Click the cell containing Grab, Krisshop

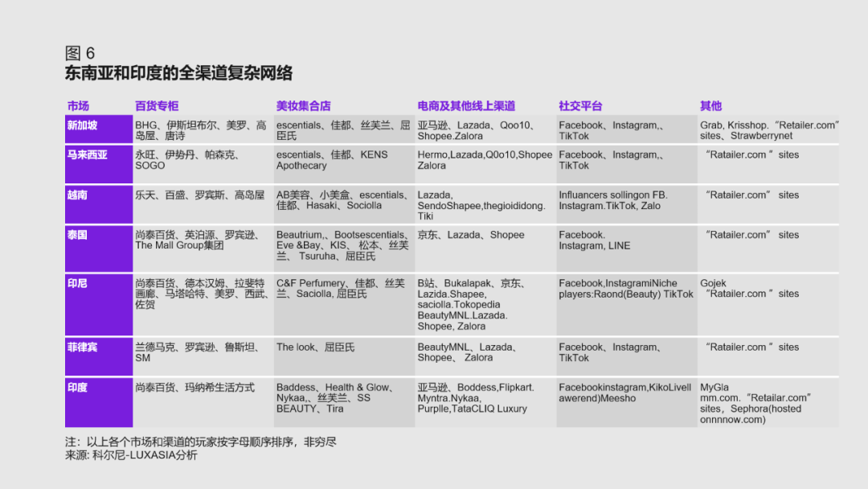pos(768,130)
